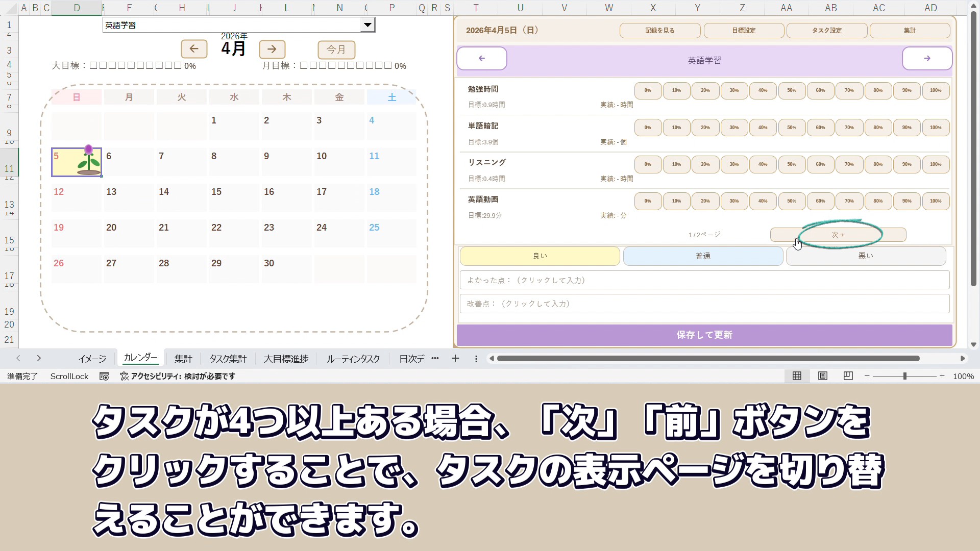Adjust the zoom level slider
The image size is (980, 551).
[x=904, y=376]
